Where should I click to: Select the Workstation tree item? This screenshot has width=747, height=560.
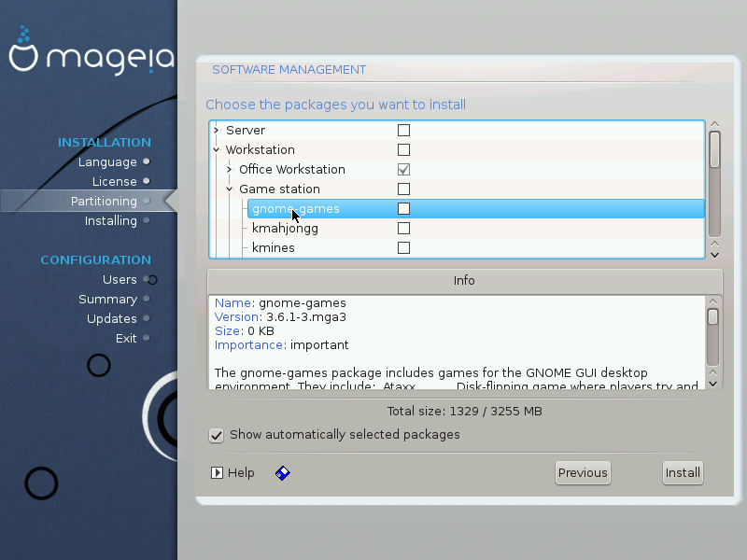click(x=261, y=149)
